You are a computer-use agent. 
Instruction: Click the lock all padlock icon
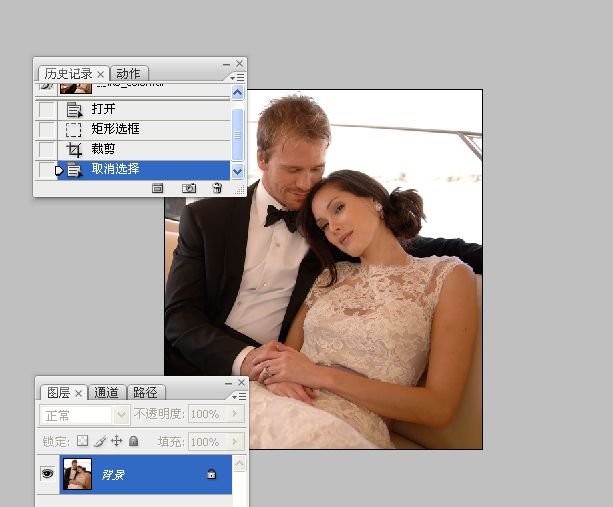point(133,441)
